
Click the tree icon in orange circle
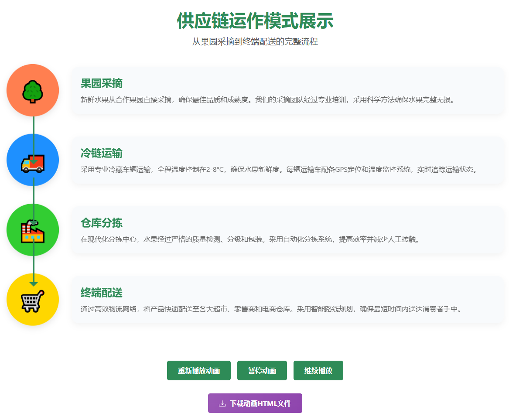pos(33,91)
